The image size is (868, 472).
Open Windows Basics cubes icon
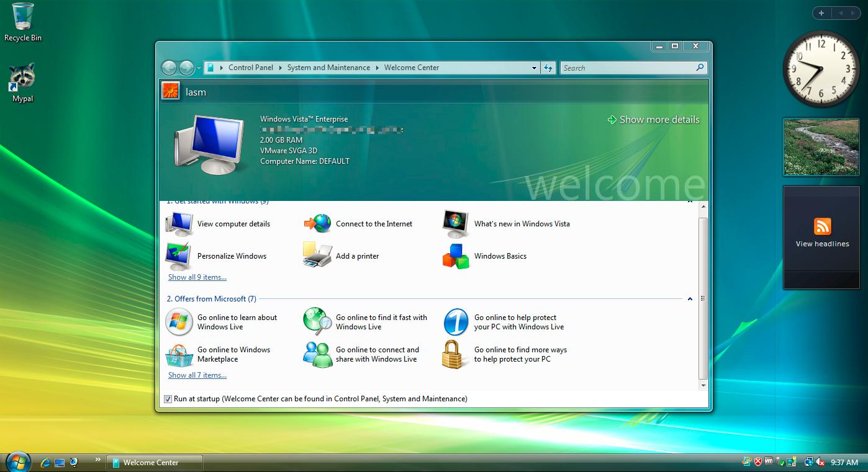click(456, 256)
